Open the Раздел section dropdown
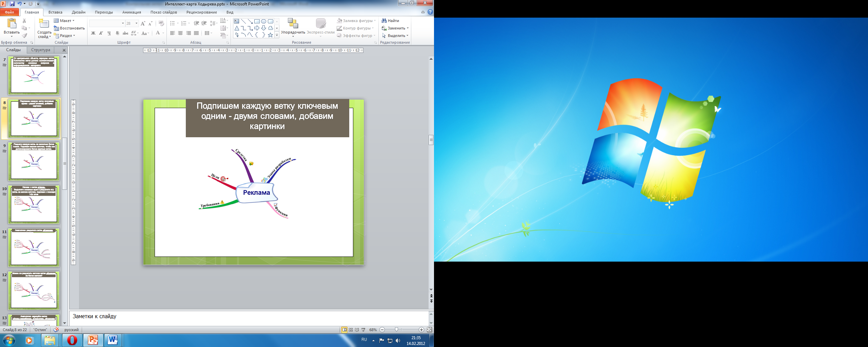The width and height of the screenshot is (868, 347). pos(64,36)
